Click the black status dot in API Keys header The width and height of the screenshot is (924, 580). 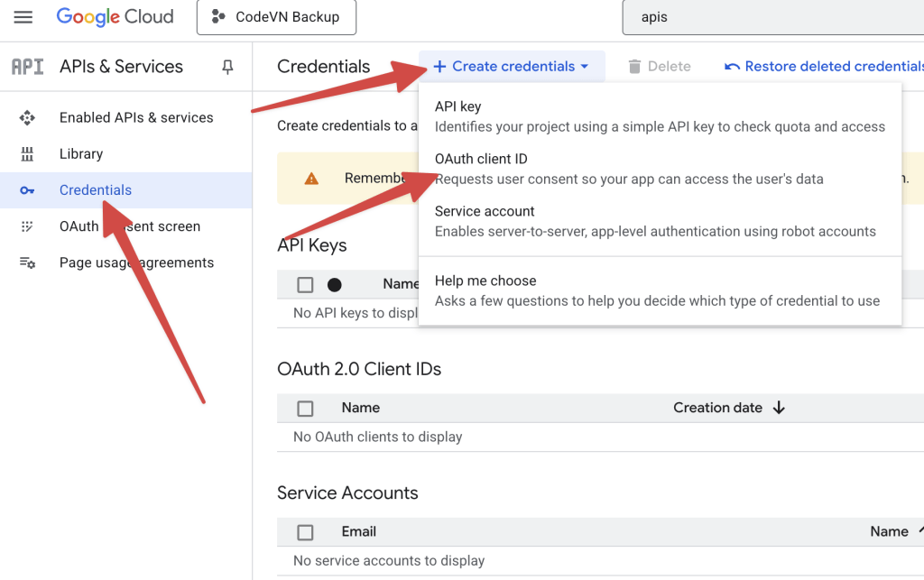coord(335,285)
